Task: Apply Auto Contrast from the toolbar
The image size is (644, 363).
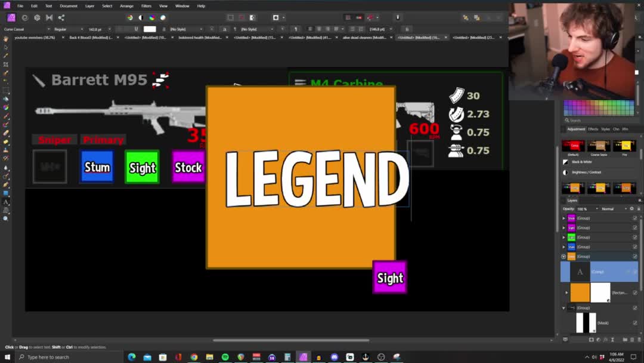Action: [141, 17]
